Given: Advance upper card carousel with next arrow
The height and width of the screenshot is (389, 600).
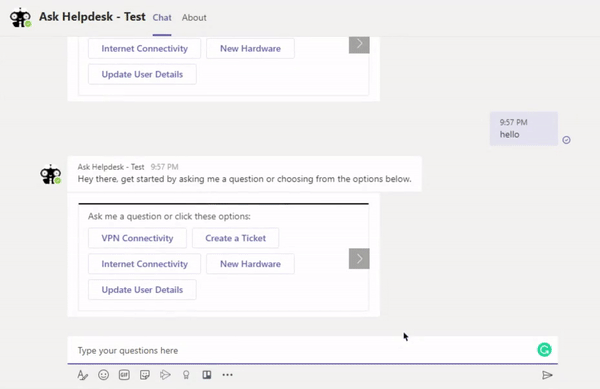Looking at the screenshot, I should point(359,45).
